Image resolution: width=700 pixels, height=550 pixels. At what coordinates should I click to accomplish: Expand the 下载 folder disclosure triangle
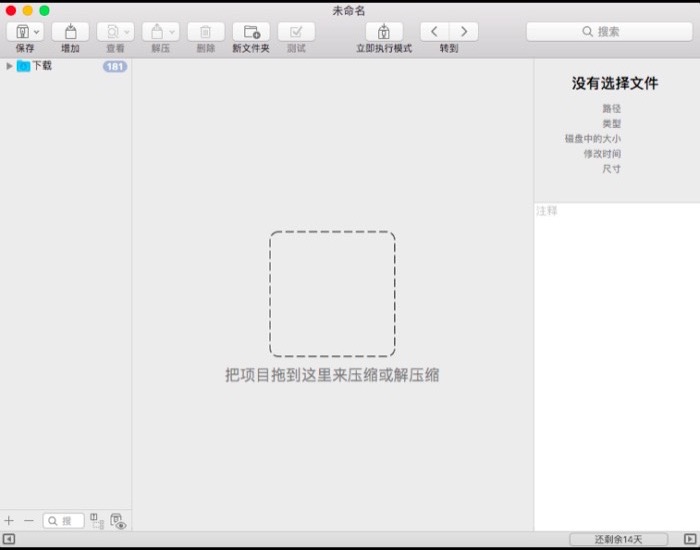[x=9, y=66]
